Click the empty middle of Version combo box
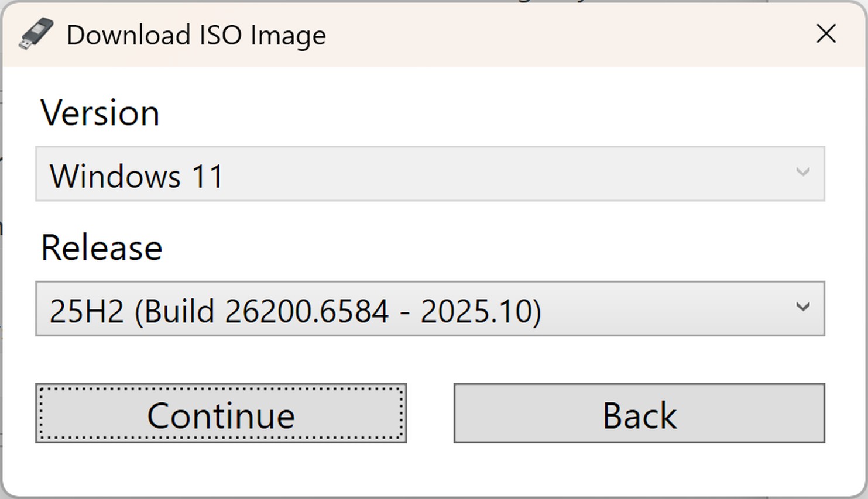This screenshot has width=868, height=499. (498, 174)
